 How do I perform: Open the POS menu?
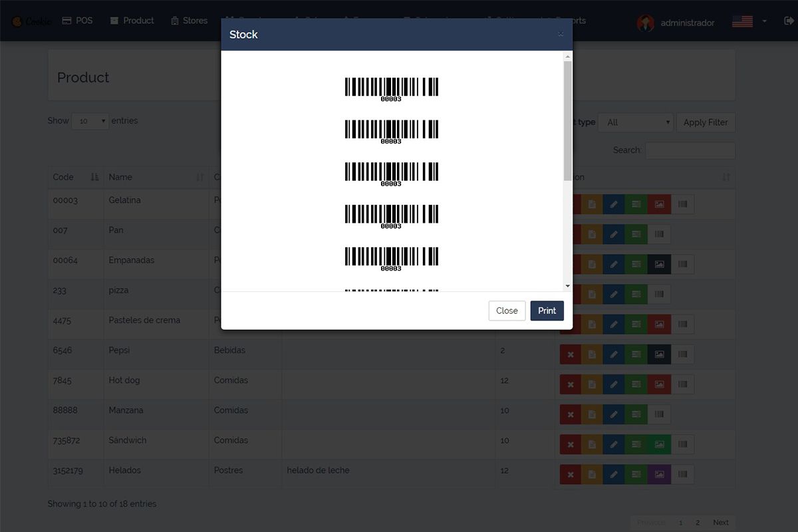click(77, 21)
